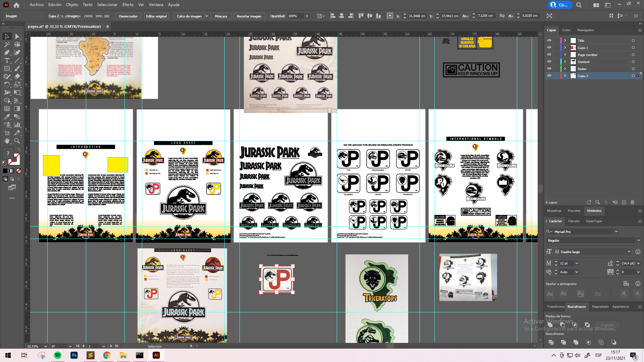Viewport: 644px width, 362px height.
Task: Select the Paintbrush tool
Action: (17, 68)
